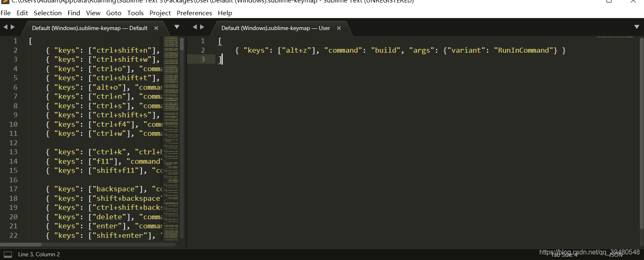Open the File menu
The image size is (644, 260).
[x=6, y=13]
